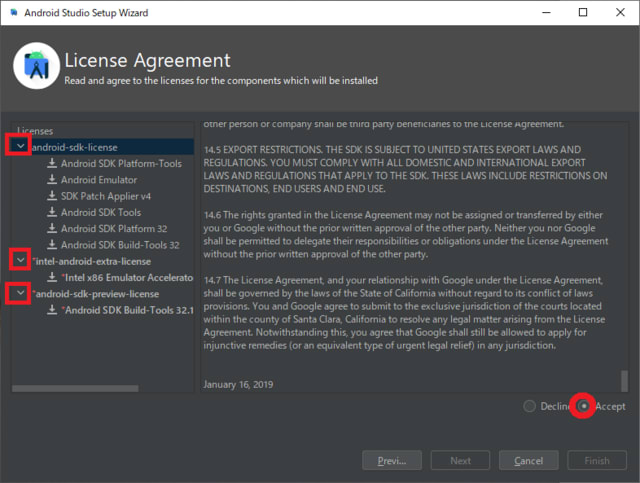Maximize the Setup Wizard window
The width and height of the screenshot is (640, 483).
(x=583, y=13)
